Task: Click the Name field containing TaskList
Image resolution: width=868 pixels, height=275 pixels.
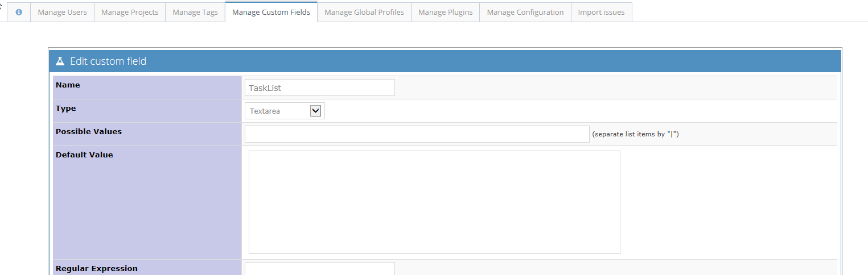Action: (x=319, y=88)
